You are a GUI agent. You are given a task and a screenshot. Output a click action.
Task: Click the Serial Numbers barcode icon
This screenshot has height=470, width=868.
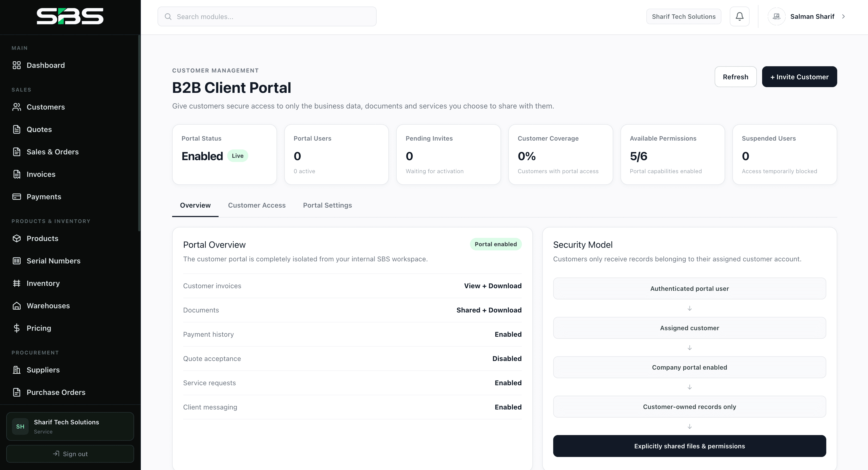point(16,261)
